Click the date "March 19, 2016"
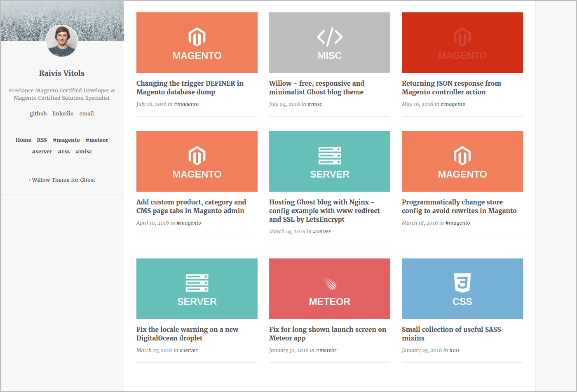Viewport: 577px width, 392px height. [x=287, y=232]
